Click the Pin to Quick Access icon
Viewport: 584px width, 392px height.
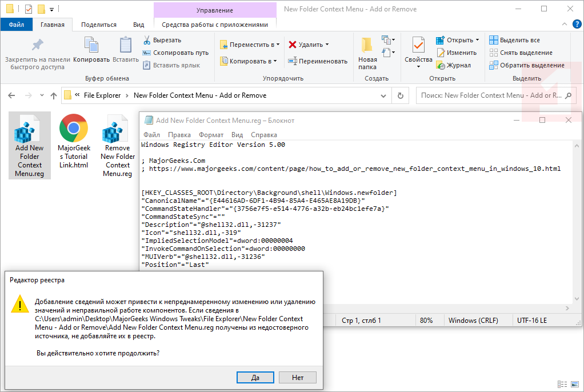pos(37,45)
